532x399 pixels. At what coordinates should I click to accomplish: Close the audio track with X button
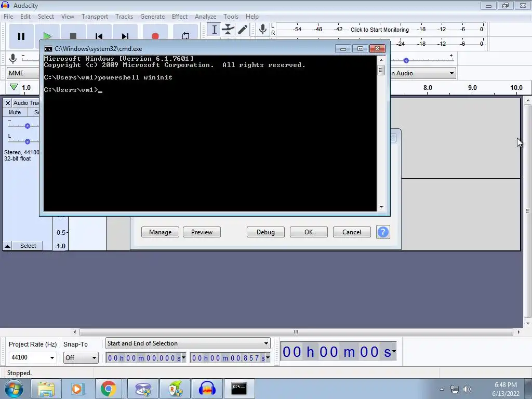(7, 103)
